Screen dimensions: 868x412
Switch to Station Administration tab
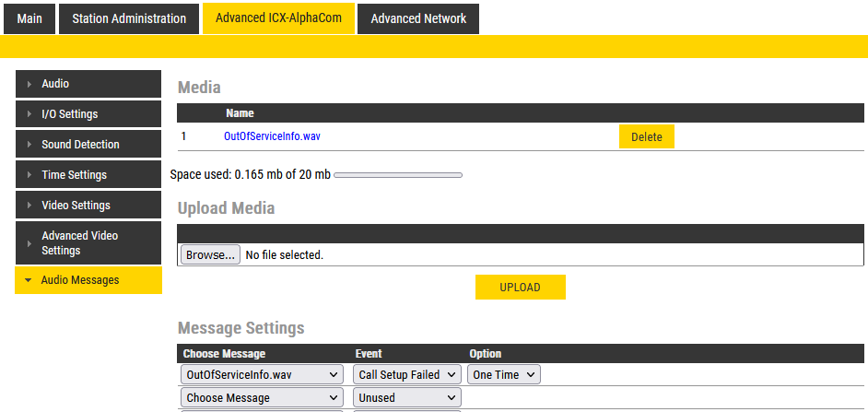tap(129, 18)
